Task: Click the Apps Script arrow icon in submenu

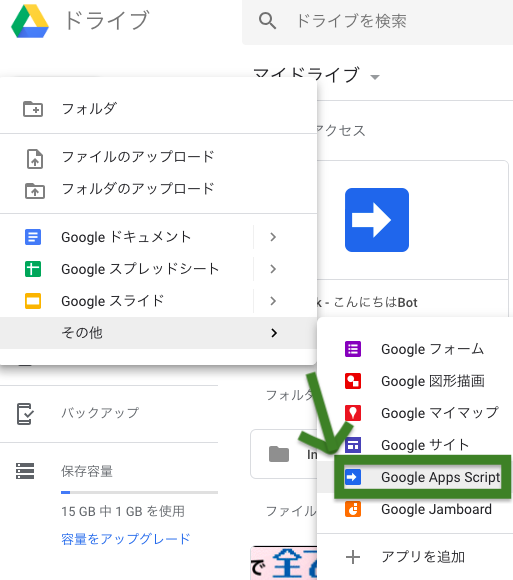Action: tap(353, 477)
